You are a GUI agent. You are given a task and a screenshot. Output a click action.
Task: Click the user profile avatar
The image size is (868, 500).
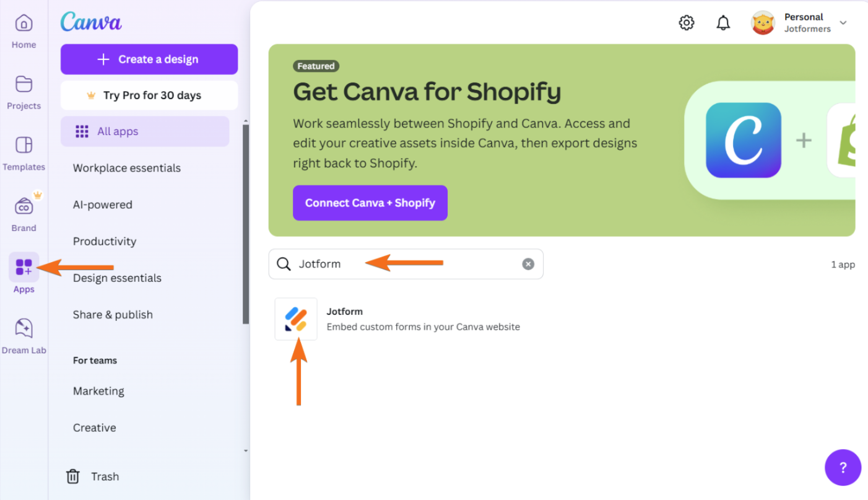click(x=763, y=23)
